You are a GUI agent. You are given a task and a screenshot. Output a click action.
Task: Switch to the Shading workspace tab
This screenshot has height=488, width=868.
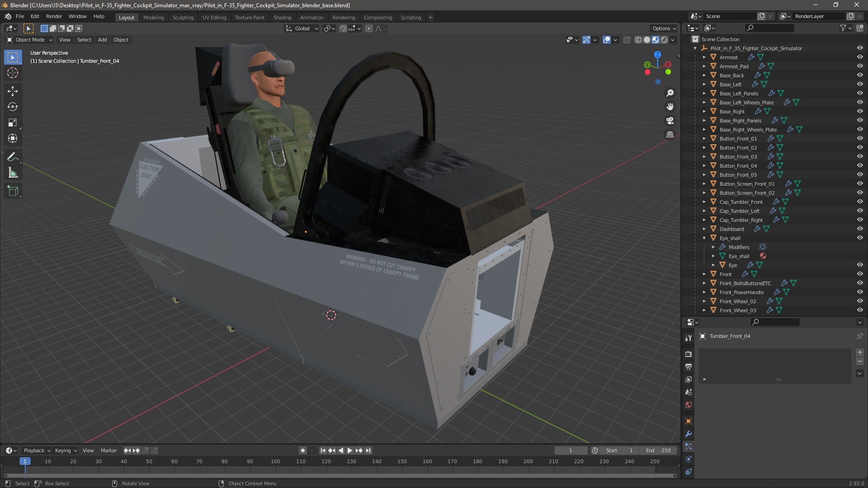[282, 18]
